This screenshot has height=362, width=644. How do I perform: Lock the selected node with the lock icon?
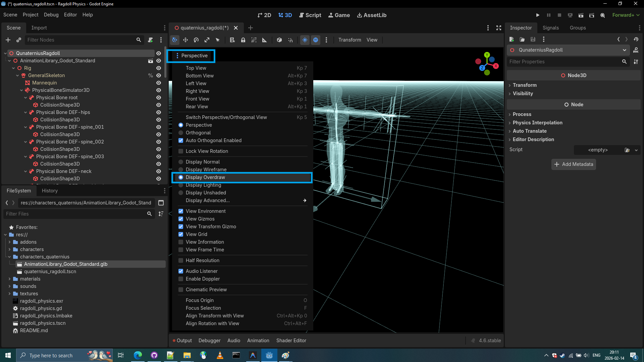[x=243, y=40]
